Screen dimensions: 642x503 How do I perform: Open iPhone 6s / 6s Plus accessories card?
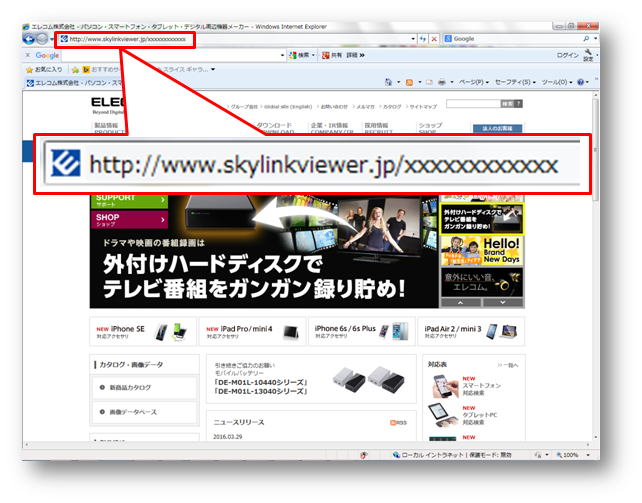point(362,331)
